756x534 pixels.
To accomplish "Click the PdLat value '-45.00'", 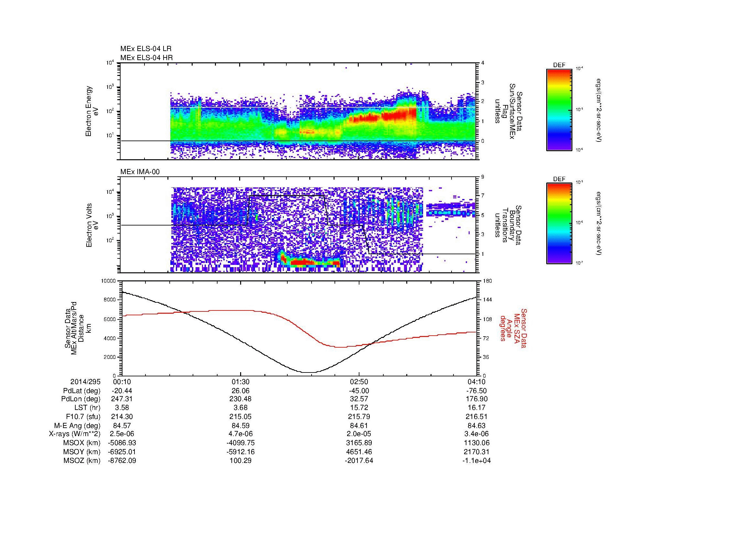I will 359,391.
